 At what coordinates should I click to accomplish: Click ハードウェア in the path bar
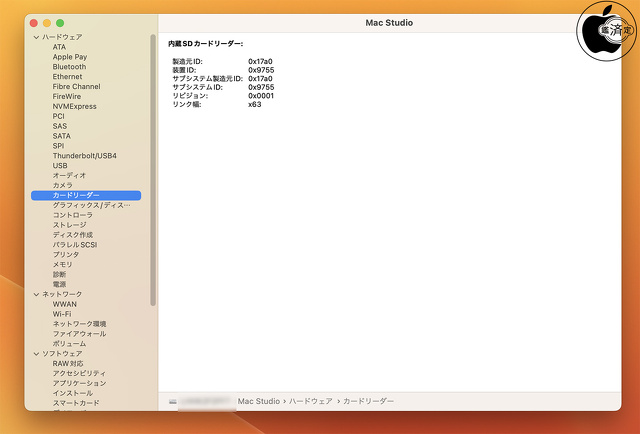pos(311,401)
